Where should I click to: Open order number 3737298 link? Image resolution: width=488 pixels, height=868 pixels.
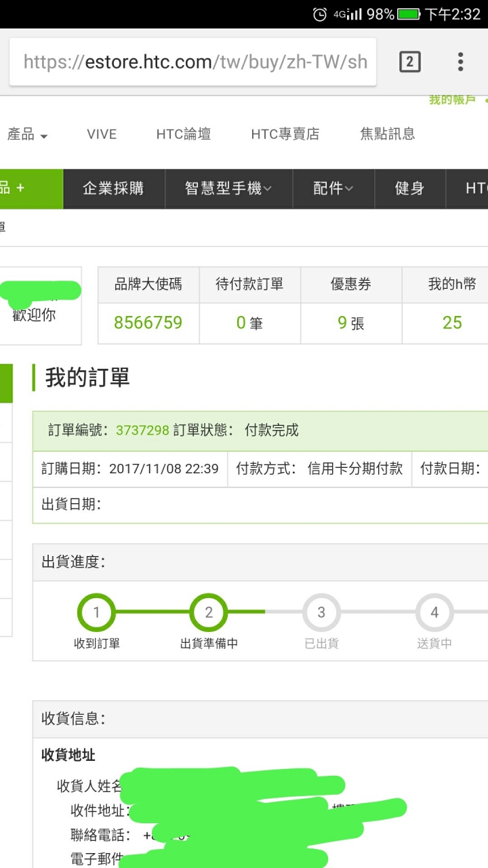142,431
